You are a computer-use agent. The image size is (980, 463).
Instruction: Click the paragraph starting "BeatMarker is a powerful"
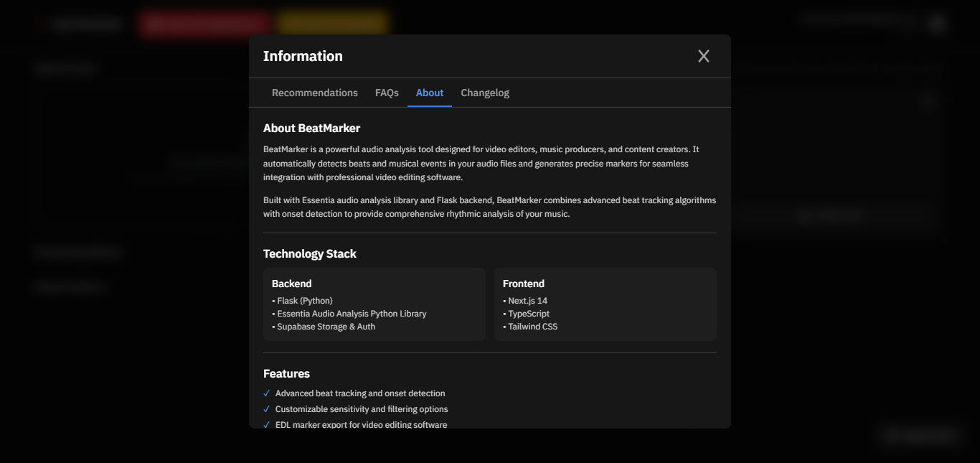click(x=490, y=164)
